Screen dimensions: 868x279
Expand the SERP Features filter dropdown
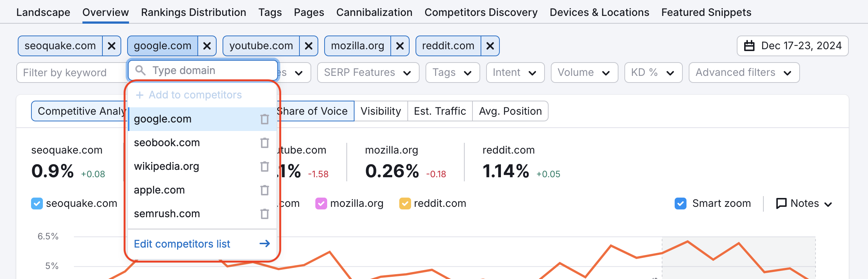(368, 73)
